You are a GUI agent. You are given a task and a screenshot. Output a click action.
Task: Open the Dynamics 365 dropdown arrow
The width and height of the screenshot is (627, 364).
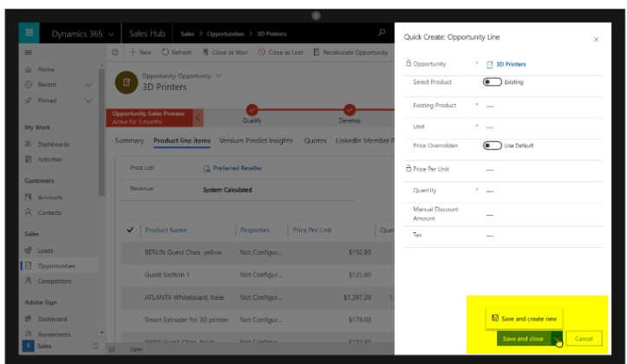click(x=110, y=34)
